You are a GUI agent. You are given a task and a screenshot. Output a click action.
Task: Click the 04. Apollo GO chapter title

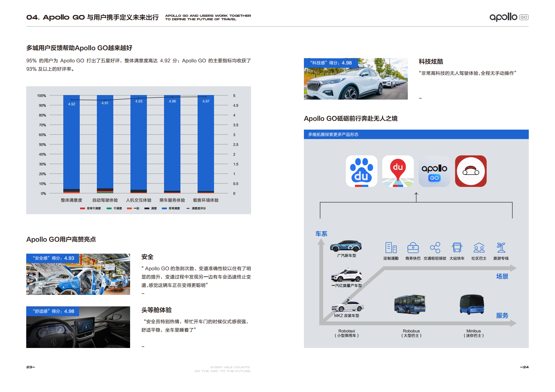[x=92, y=17]
